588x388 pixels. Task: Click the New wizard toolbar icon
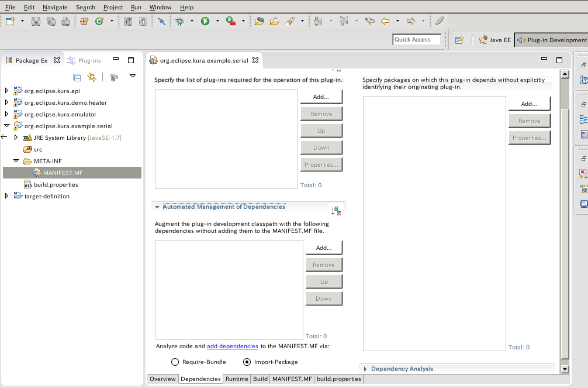pos(11,21)
